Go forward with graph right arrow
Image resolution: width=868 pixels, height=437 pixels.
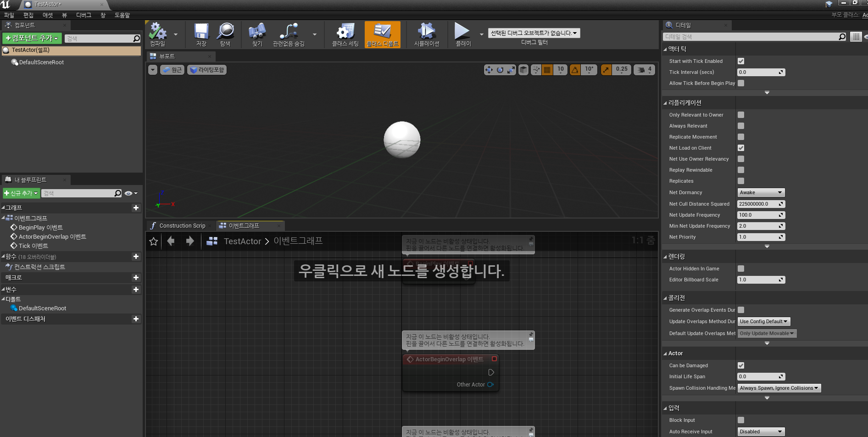[x=190, y=241]
